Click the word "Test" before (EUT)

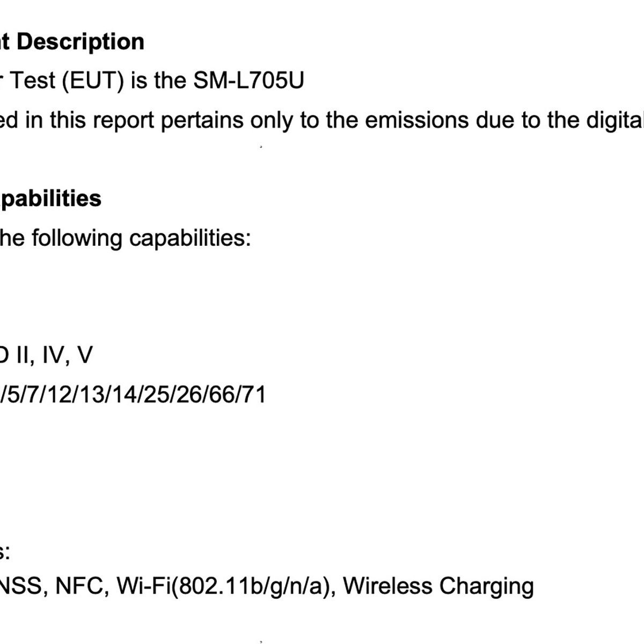(33, 81)
